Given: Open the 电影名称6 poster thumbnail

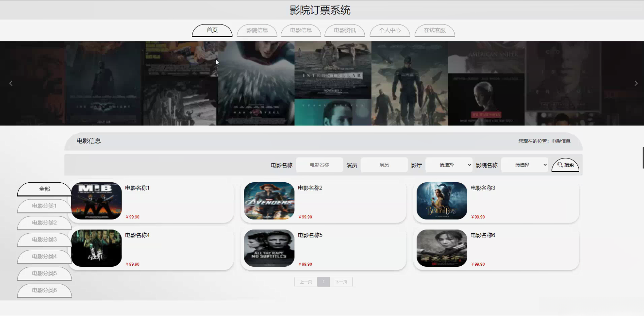Looking at the screenshot, I should coord(442,248).
